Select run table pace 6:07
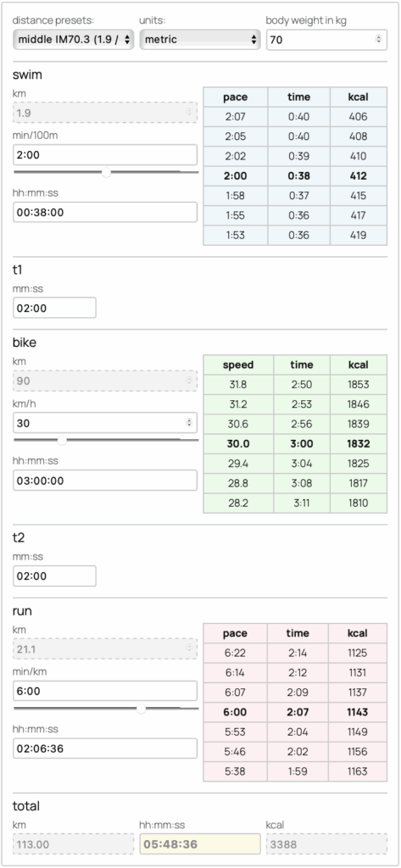 pyautogui.click(x=235, y=693)
